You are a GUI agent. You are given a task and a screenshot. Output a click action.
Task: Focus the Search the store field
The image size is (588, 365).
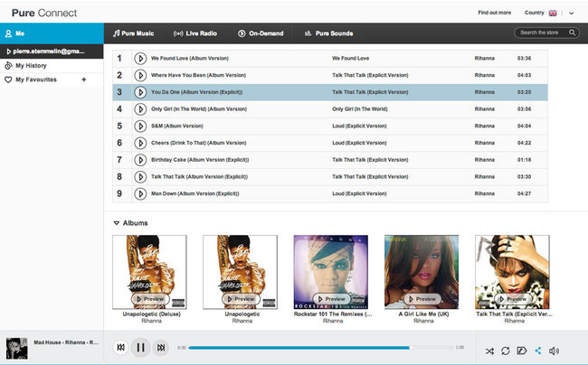542,33
